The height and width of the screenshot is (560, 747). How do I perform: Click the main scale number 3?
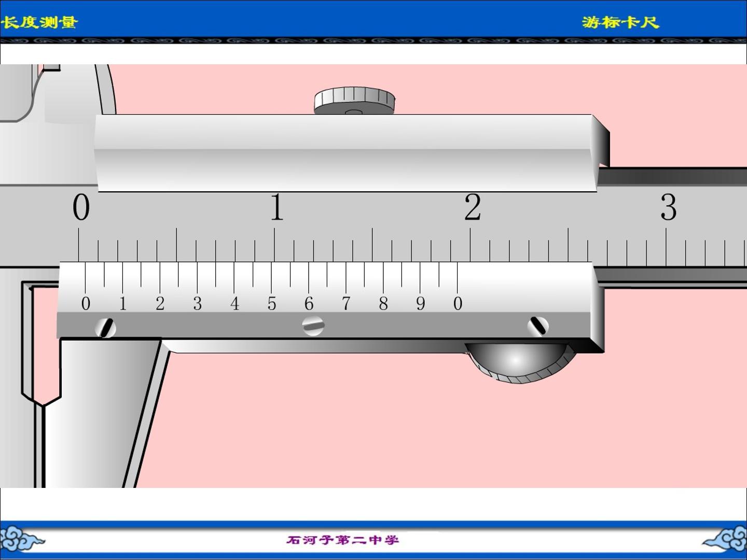(668, 207)
